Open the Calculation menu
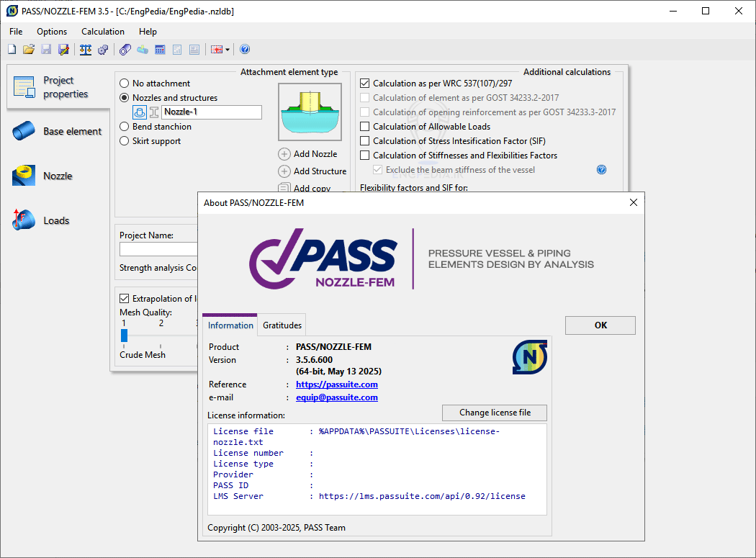The width and height of the screenshot is (756, 558). click(102, 32)
